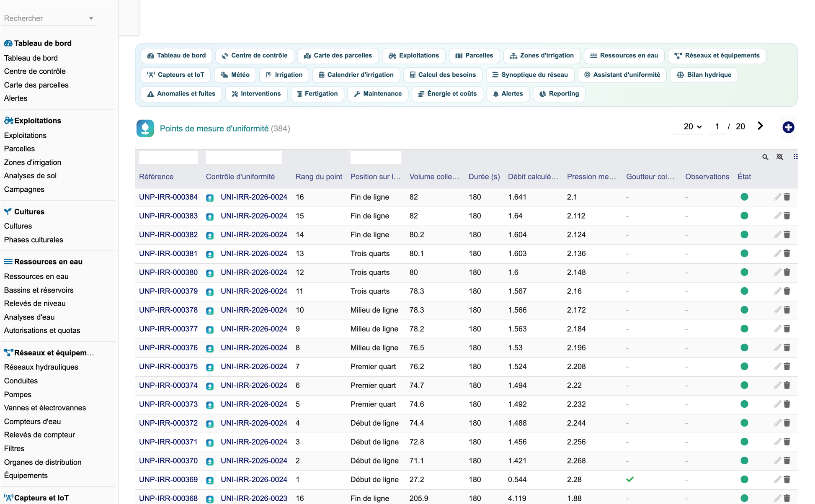Viewport: 815px width, 504px height.
Task: Click the Trois quarts cell of row UNP-IRR-000379
Action: click(370, 291)
